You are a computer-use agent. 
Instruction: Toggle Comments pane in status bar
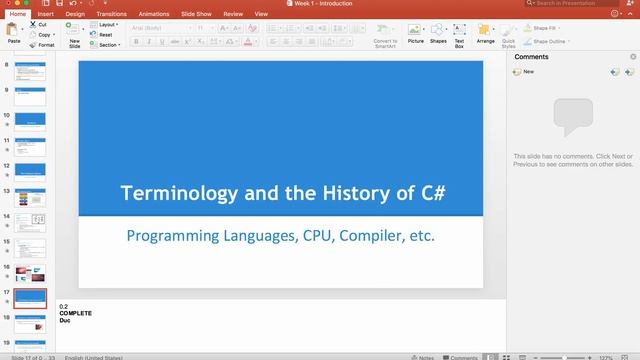pos(460,358)
